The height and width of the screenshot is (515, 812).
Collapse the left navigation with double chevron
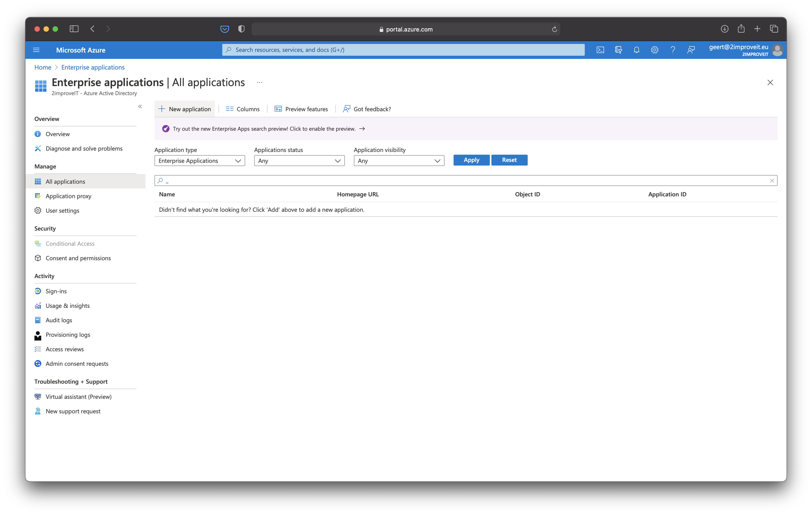coord(140,106)
